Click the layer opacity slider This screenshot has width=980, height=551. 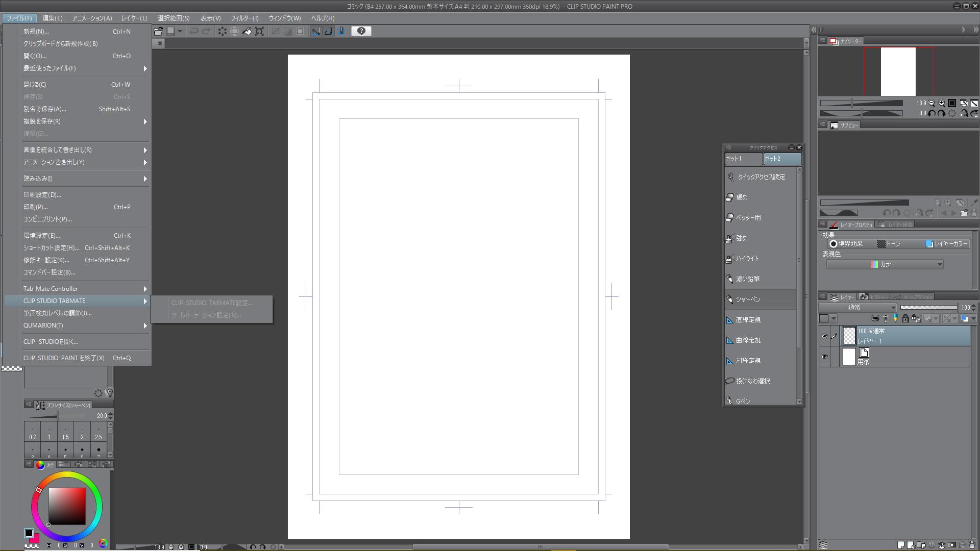coord(928,308)
